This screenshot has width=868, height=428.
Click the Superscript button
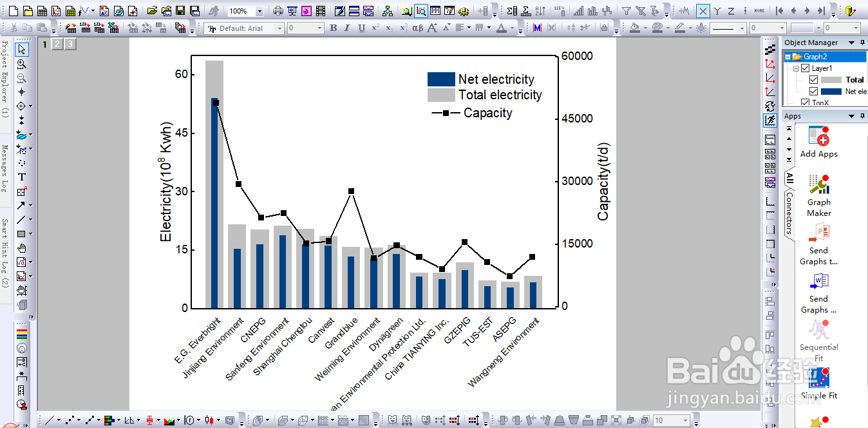pos(375,28)
